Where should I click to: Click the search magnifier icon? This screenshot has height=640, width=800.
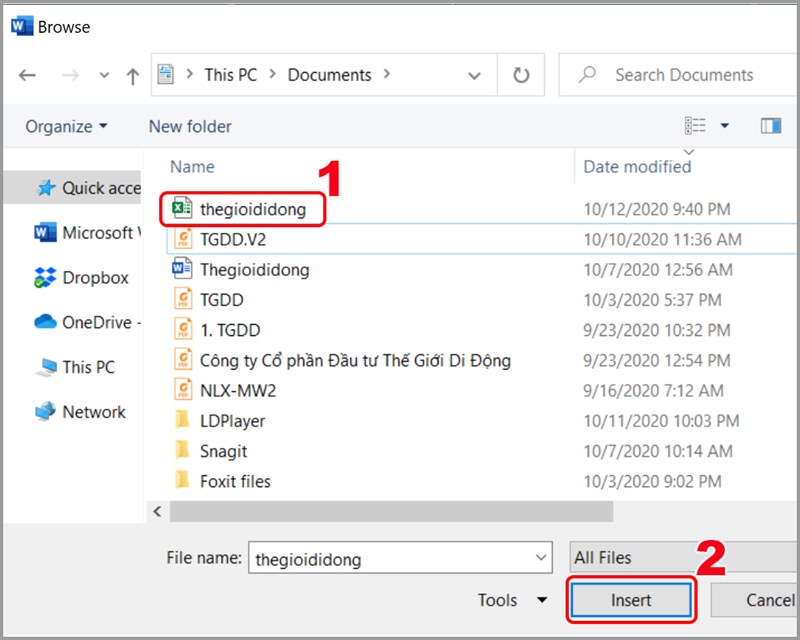point(587,75)
